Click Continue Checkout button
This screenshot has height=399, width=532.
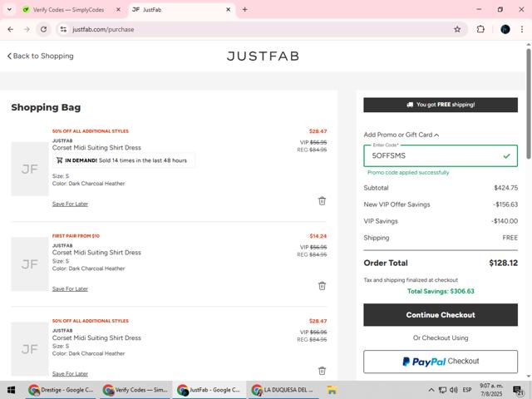[x=441, y=315]
